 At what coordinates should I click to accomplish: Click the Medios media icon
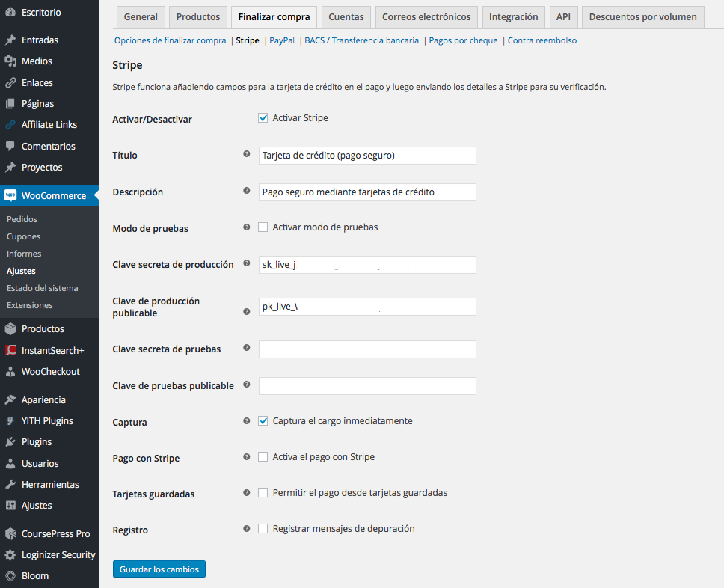pos(10,61)
